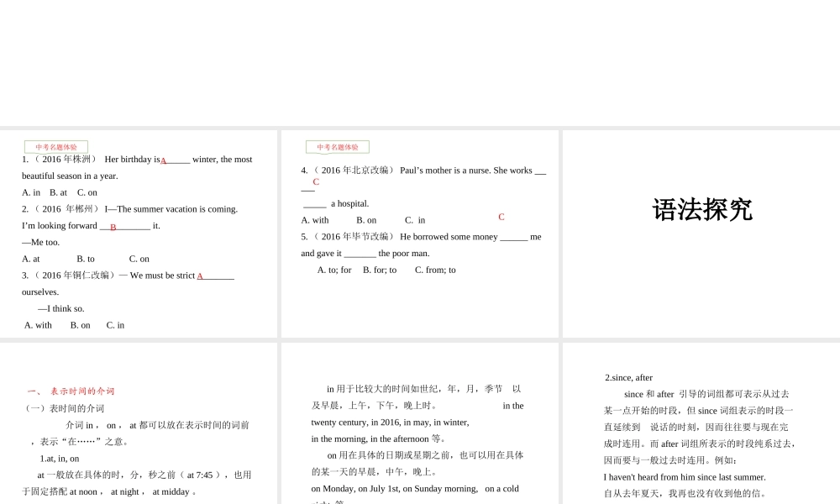Click text 'at noon, at night, at midday'
Viewport: 840px width, 504px height.
(129, 491)
